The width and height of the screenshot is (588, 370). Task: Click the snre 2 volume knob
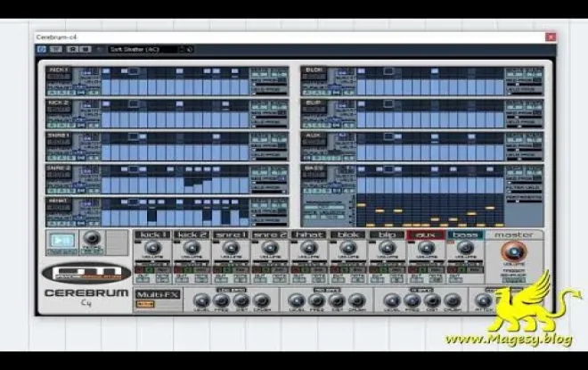270,248
